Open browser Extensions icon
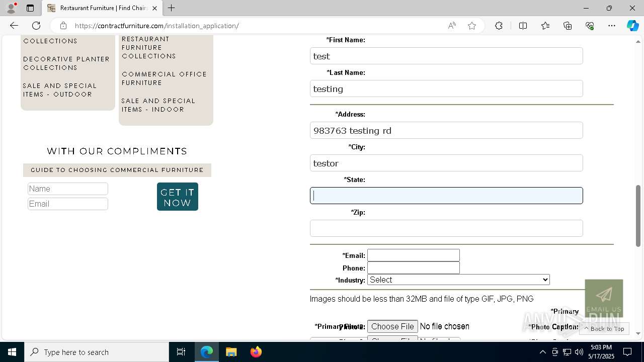This screenshot has height=362, width=644. point(499,26)
